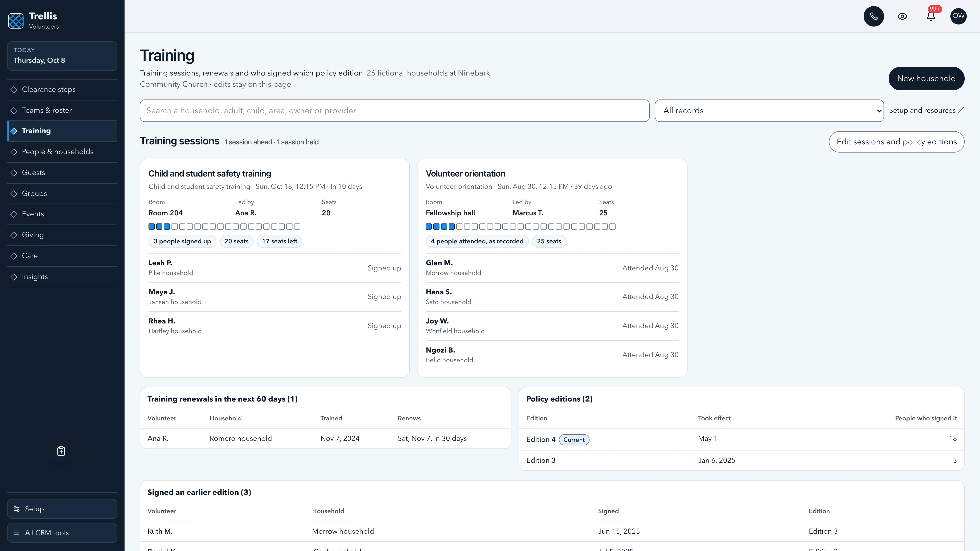The image size is (980, 551).
Task: Click the New household button
Action: tap(926, 78)
